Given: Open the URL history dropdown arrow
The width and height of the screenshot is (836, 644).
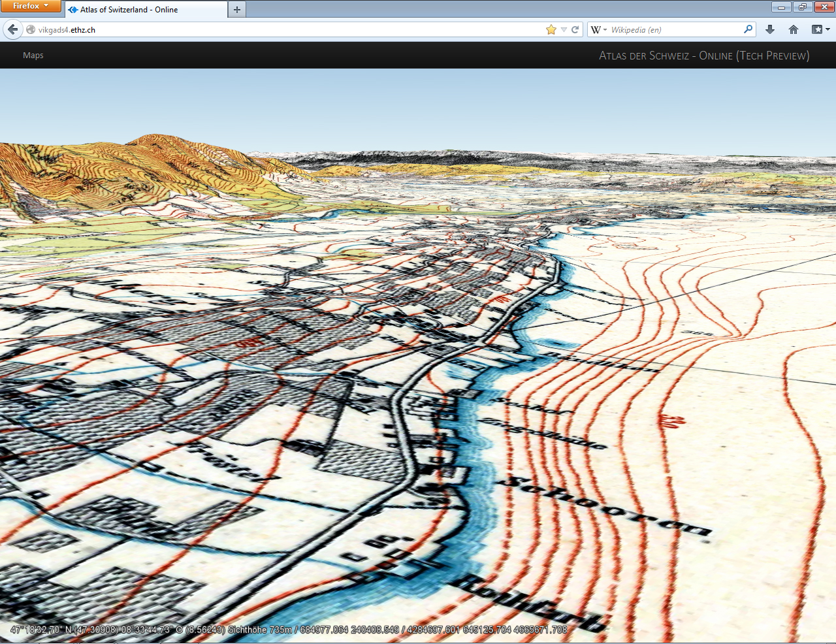Looking at the screenshot, I should tap(564, 30).
